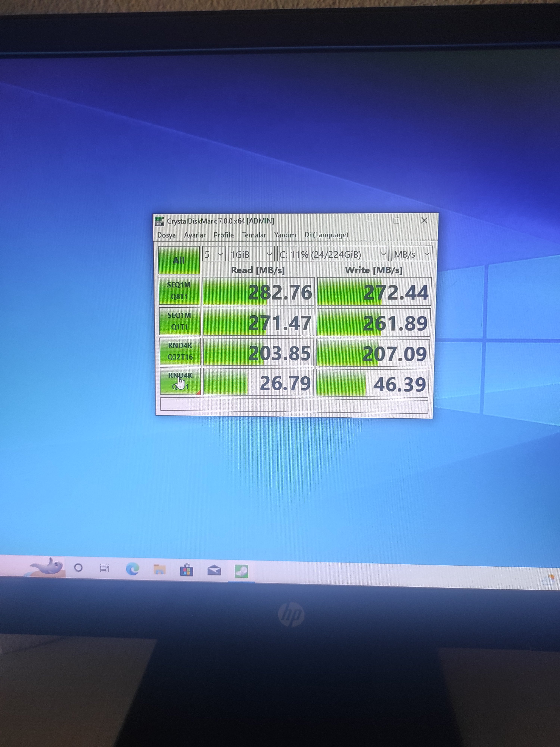The width and height of the screenshot is (560, 747).
Task: Click the empty comment field at bottom
Action: click(294, 406)
